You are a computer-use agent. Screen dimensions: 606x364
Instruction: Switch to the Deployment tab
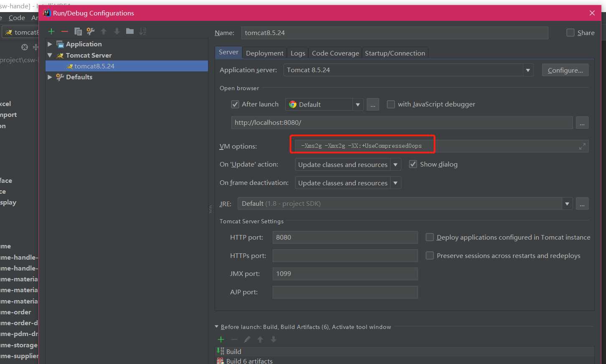pos(265,53)
